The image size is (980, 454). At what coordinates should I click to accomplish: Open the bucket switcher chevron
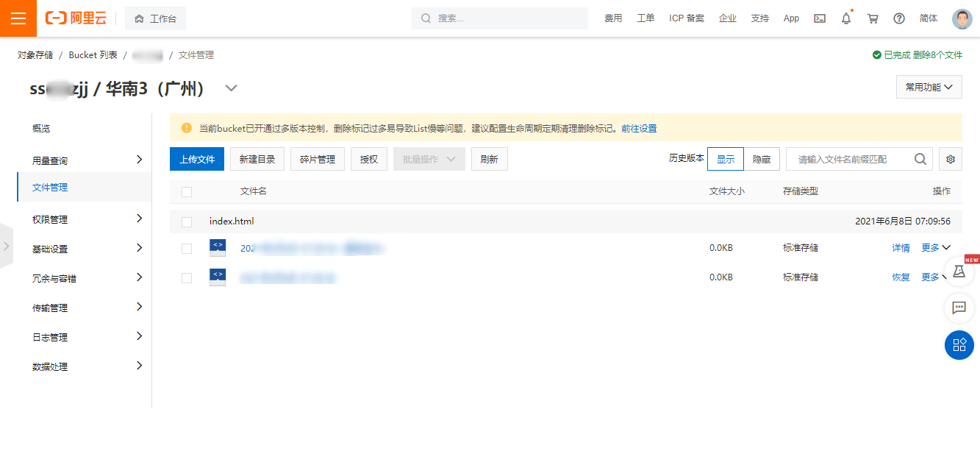[x=231, y=88]
